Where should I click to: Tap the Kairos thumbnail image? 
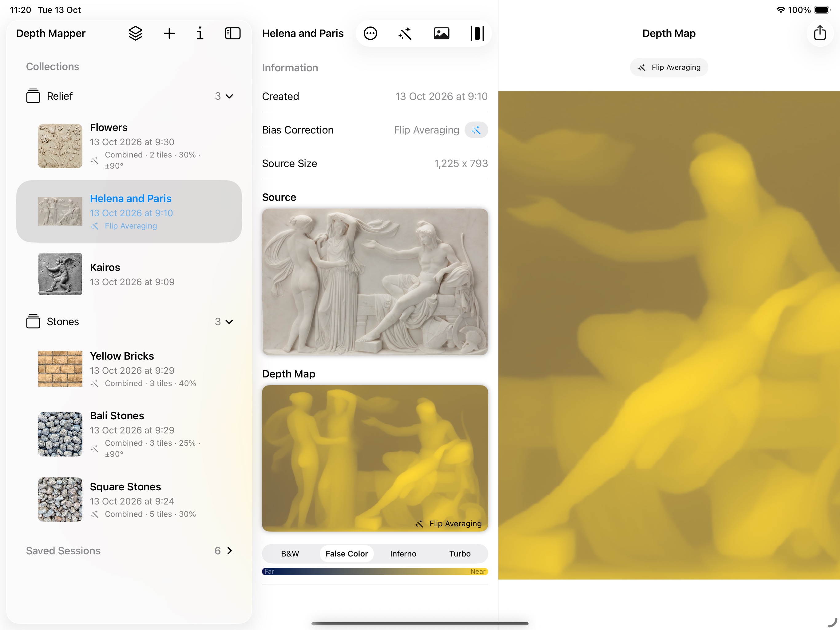coord(60,274)
